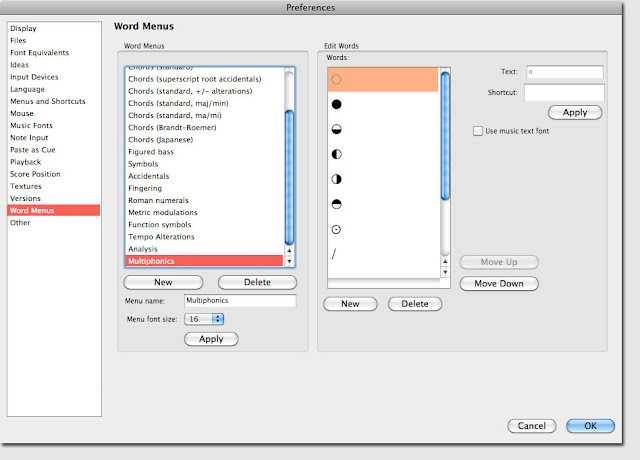Select Accidentals in the Word Menus list
This screenshot has height=460, width=640.
point(149,176)
